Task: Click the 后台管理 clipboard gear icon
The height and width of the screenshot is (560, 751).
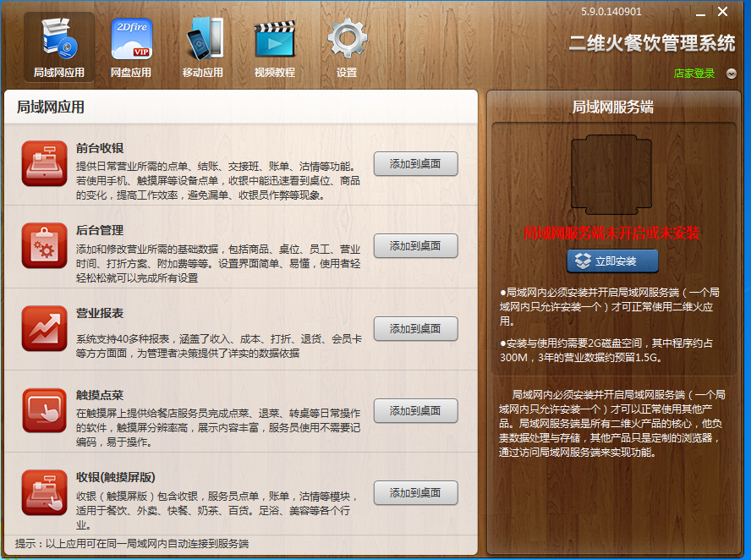Action: pyautogui.click(x=45, y=245)
